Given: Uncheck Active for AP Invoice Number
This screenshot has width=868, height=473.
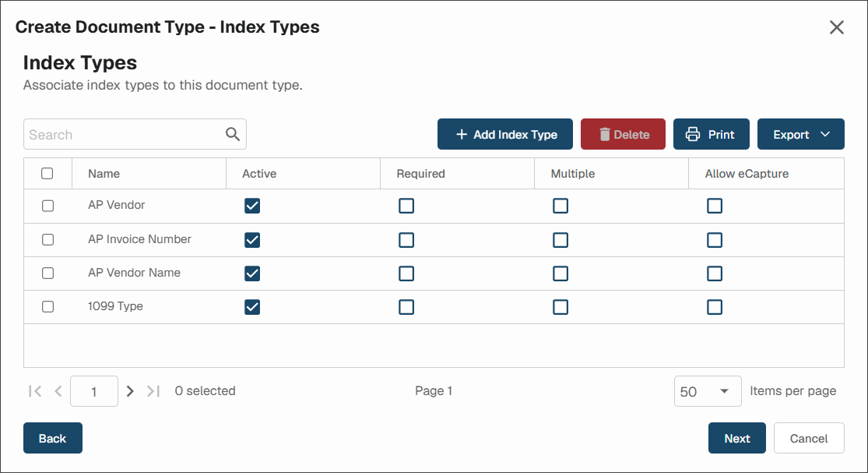Looking at the screenshot, I should 252,240.
